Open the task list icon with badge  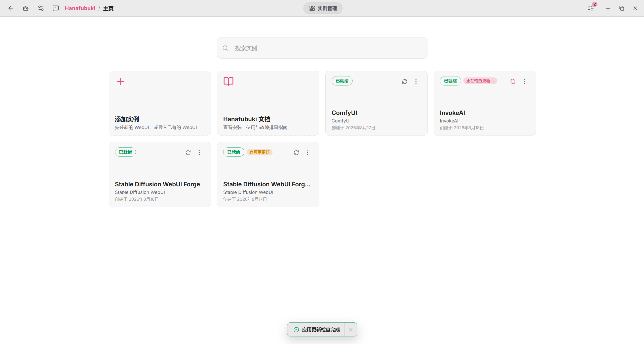pos(591,8)
